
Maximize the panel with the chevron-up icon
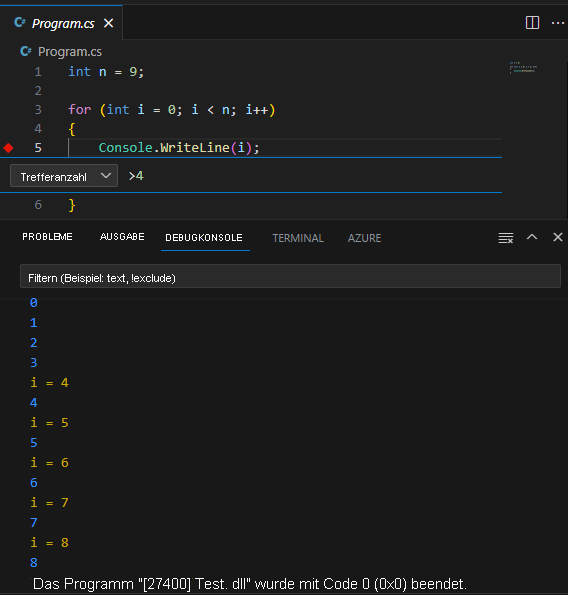[x=532, y=237]
